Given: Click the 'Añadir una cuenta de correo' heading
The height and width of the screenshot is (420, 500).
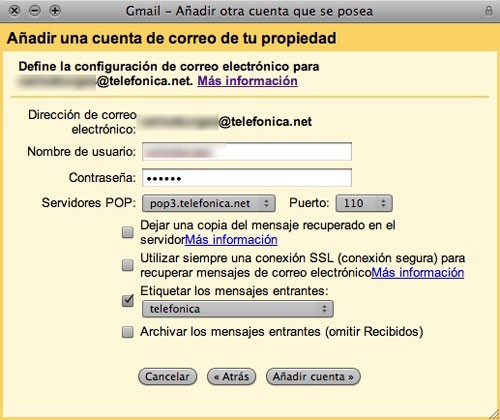Looking at the screenshot, I should tap(172, 38).
